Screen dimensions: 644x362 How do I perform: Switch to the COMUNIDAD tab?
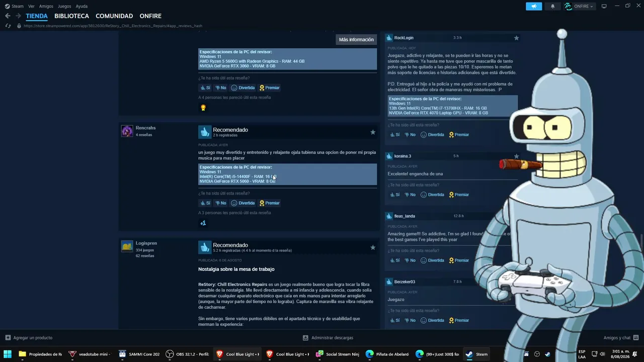[114, 16]
